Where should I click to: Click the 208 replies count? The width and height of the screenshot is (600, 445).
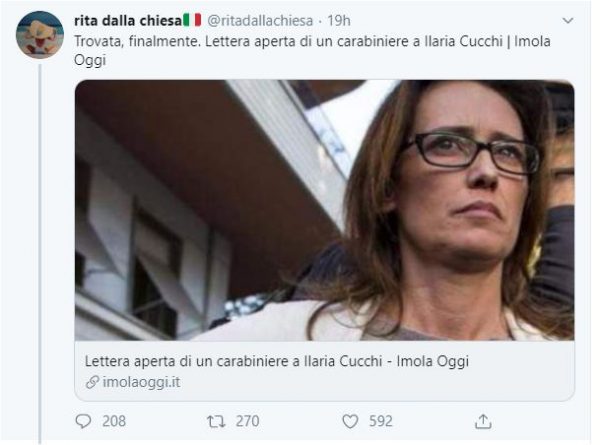[x=114, y=421]
